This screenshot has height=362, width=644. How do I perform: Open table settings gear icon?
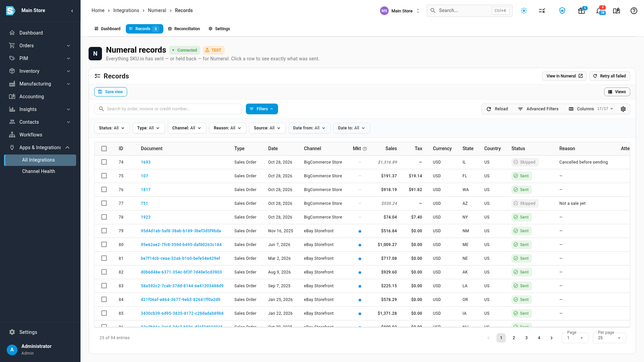[623, 109]
